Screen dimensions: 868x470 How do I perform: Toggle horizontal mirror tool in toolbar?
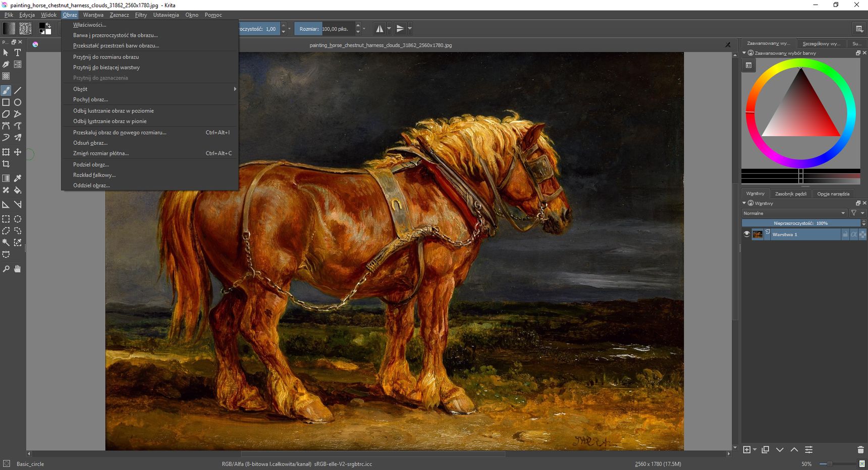coord(379,29)
